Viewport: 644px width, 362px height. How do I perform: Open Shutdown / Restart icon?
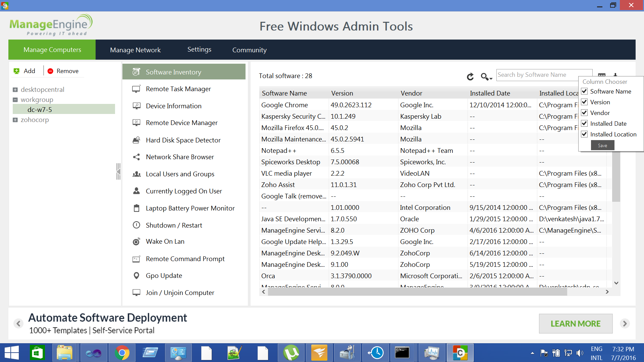point(136,225)
